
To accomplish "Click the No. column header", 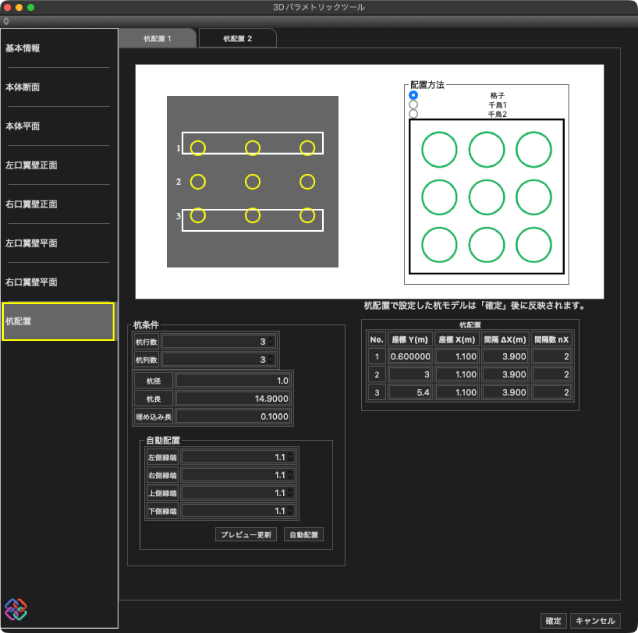I will (377, 339).
